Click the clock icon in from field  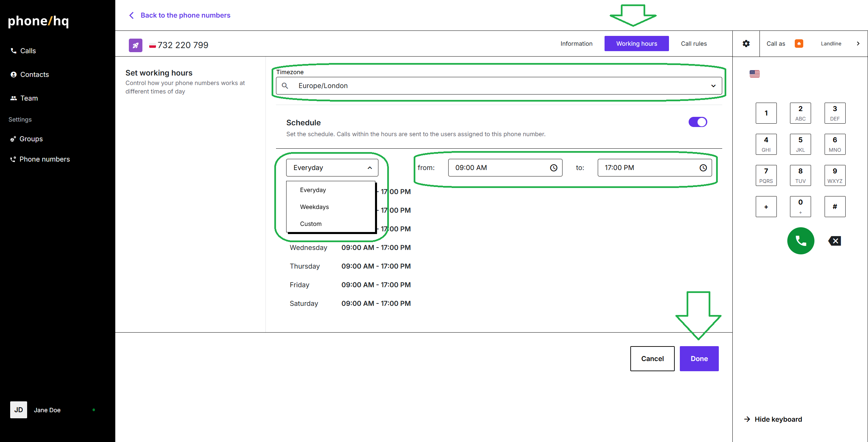pyautogui.click(x=553, y=168)
